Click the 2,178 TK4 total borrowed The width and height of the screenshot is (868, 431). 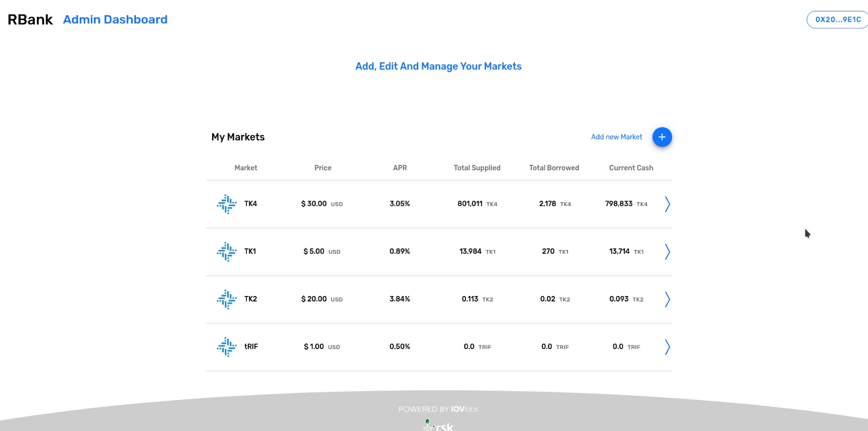[x=555, y=204]
